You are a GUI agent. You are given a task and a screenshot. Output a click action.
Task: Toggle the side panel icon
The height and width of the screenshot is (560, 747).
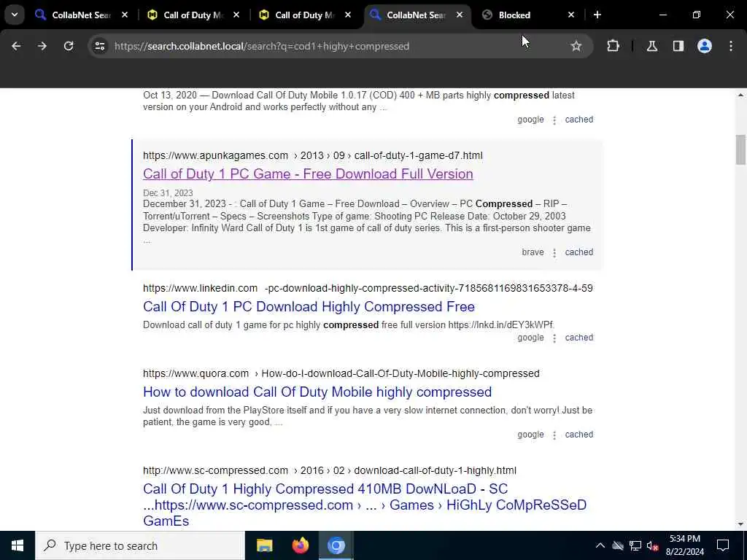(x=678, y=46)
